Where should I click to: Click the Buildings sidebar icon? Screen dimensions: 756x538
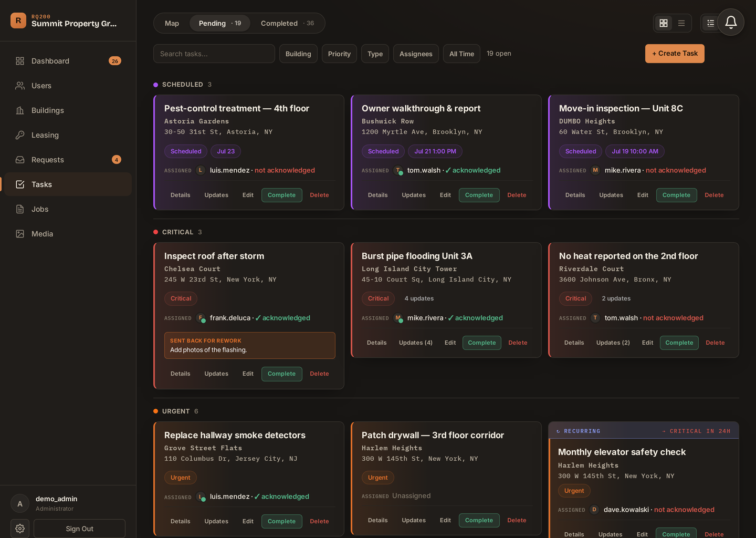point(20,110)
